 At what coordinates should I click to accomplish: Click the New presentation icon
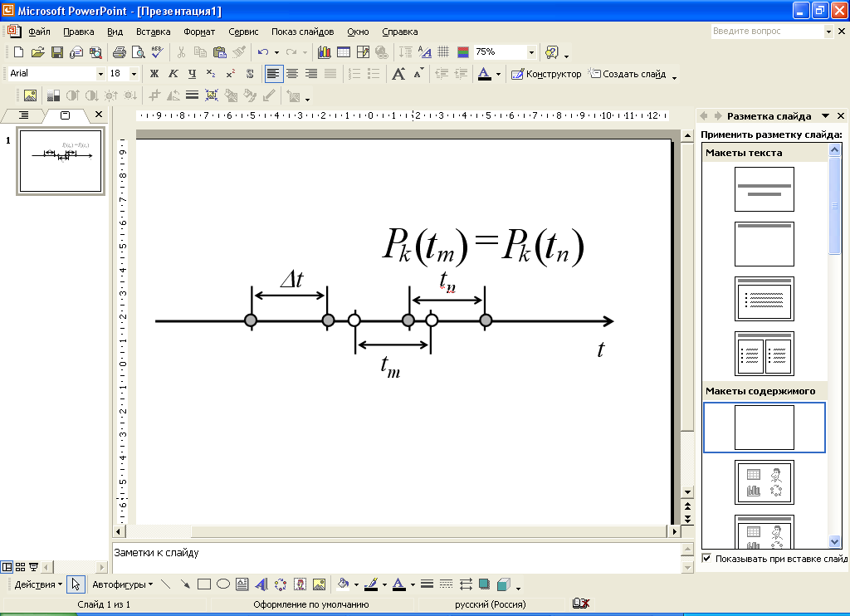[x=18, y=52]
